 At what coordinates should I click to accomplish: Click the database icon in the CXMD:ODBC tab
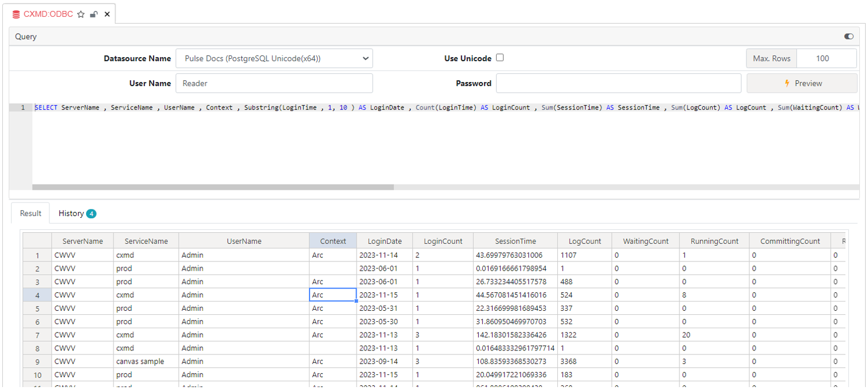[15, 13]
